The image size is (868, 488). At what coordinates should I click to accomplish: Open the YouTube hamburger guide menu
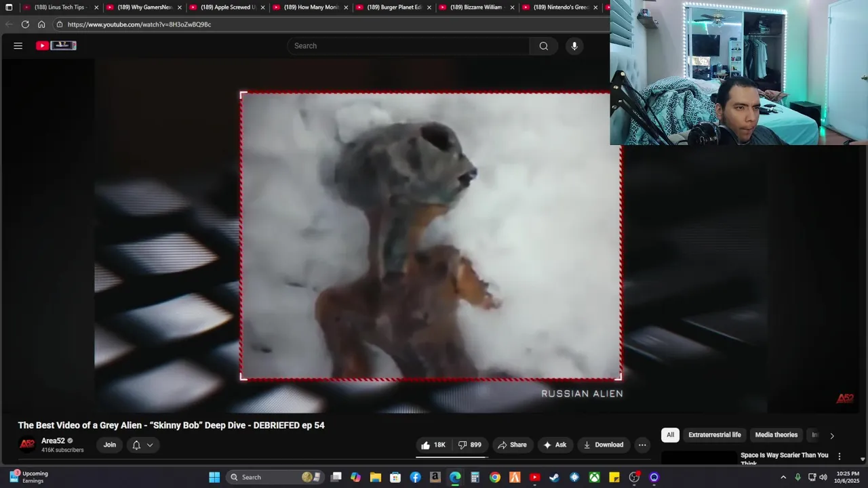tap(18, 45)
